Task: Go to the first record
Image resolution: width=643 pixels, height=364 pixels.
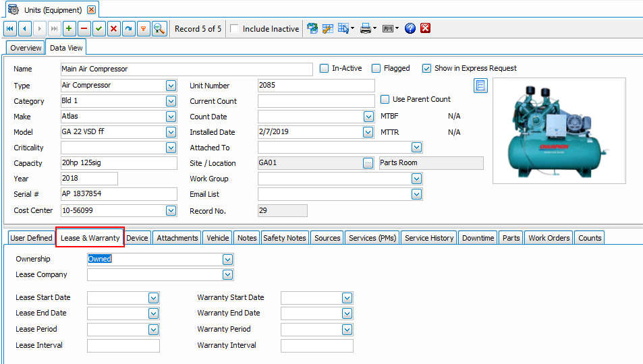Action: coord(10,29)
